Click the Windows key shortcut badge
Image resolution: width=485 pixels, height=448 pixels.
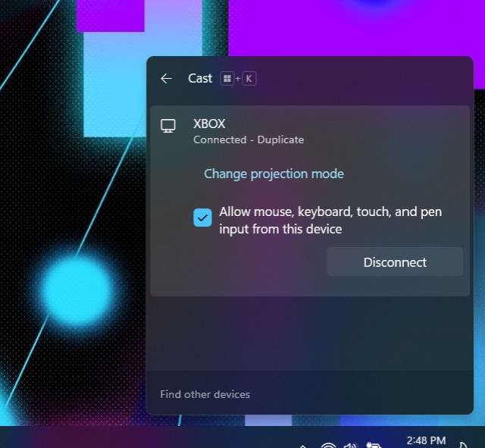pyautogui.click(x=227, y=79)
